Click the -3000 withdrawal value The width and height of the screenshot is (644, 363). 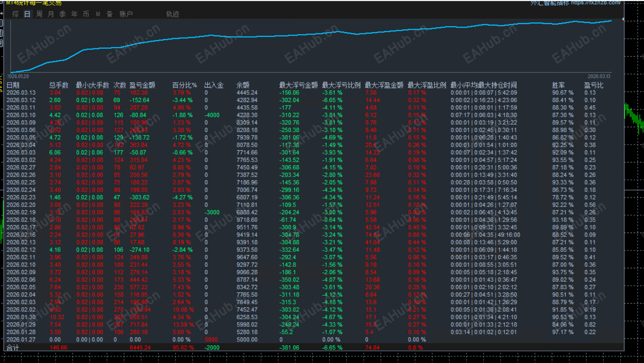[212, 212]
